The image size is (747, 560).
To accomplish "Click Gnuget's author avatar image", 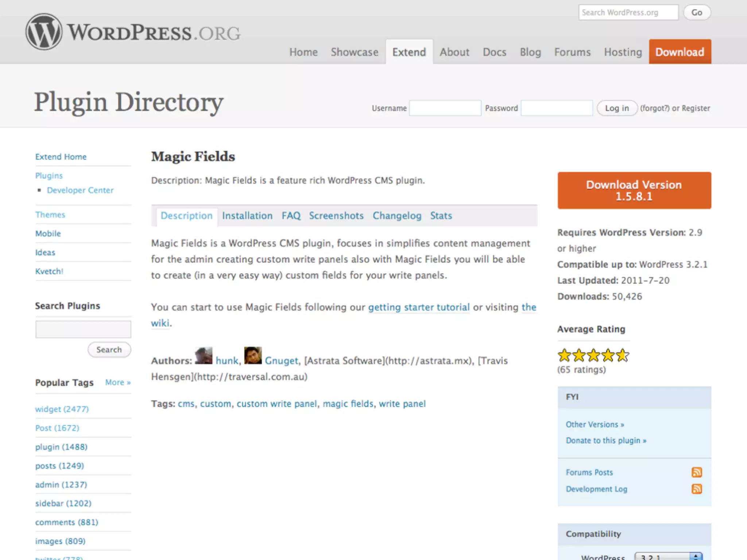I will point(253,355).
